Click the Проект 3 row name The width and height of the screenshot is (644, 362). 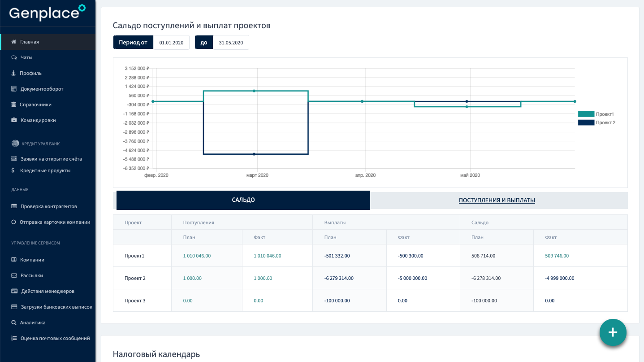[x=135, y=301]
